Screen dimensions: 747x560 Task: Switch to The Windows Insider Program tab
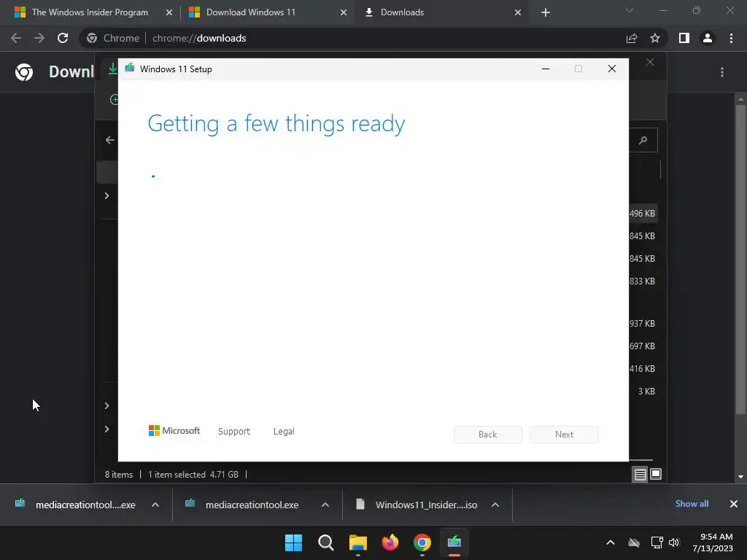90,12
